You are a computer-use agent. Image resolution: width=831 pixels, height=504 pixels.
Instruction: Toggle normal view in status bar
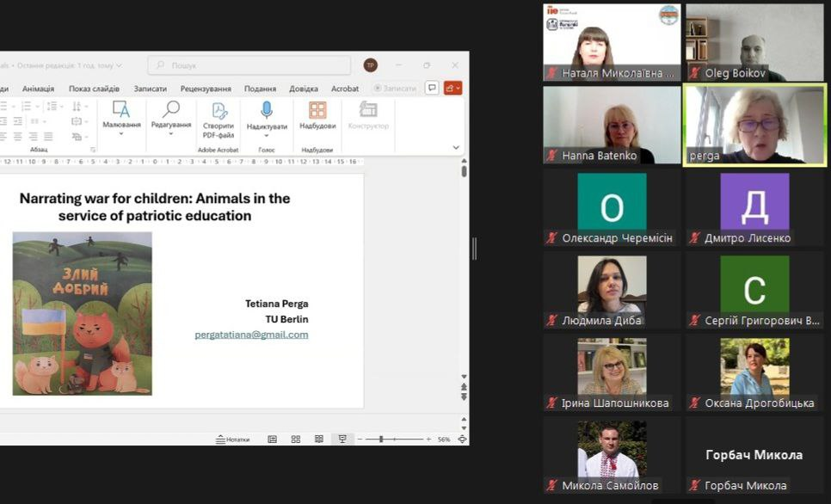(272, 439)
